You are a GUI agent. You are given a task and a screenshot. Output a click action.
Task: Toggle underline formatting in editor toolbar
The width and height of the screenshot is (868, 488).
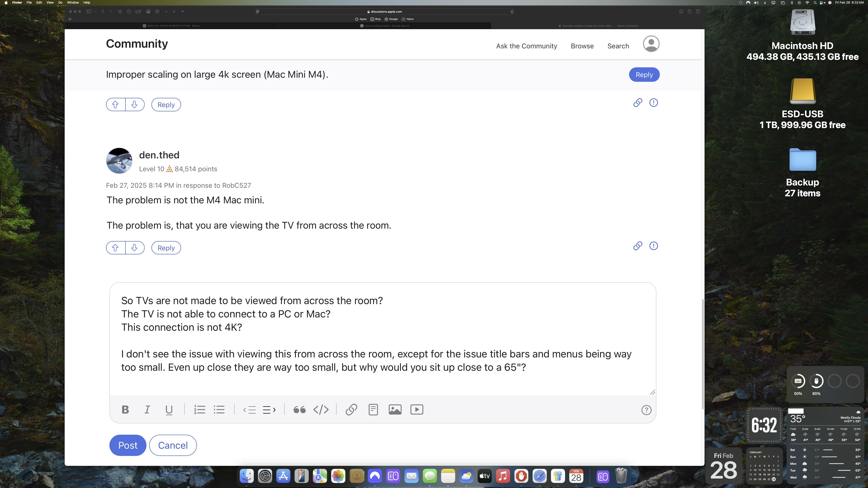pyautogui.click(x=169, y=410)
